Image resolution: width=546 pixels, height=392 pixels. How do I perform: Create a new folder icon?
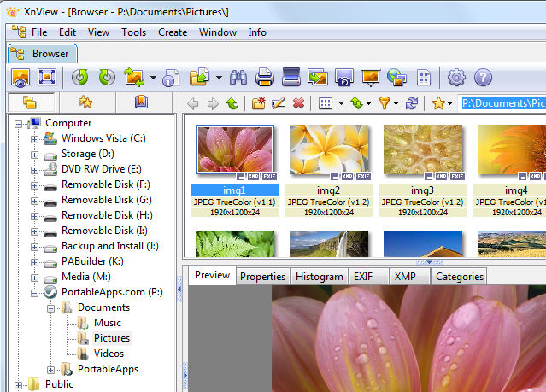pyautogui.click(x=259, y=103)
